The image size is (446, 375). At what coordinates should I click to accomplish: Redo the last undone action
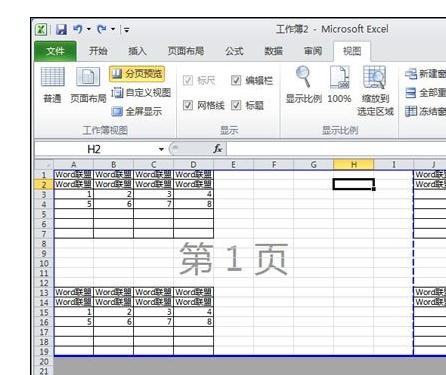[x=102, y=29]
